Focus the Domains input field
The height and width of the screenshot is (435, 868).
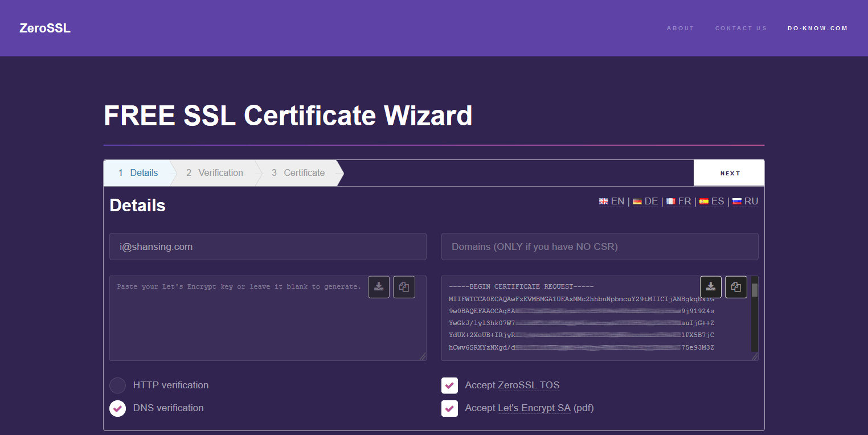pyautogui.click(x=600, y=247)
